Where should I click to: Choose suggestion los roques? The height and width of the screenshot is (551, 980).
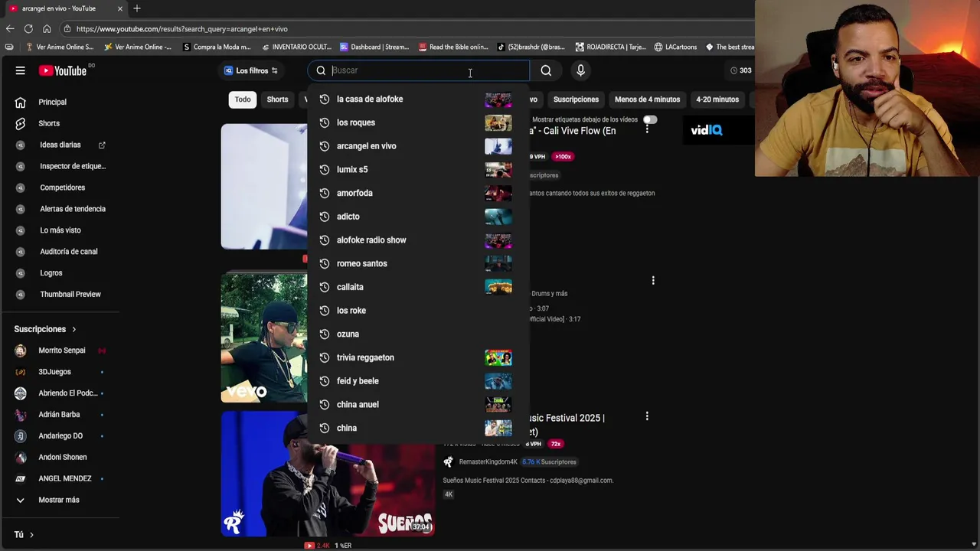click(418, 122)
